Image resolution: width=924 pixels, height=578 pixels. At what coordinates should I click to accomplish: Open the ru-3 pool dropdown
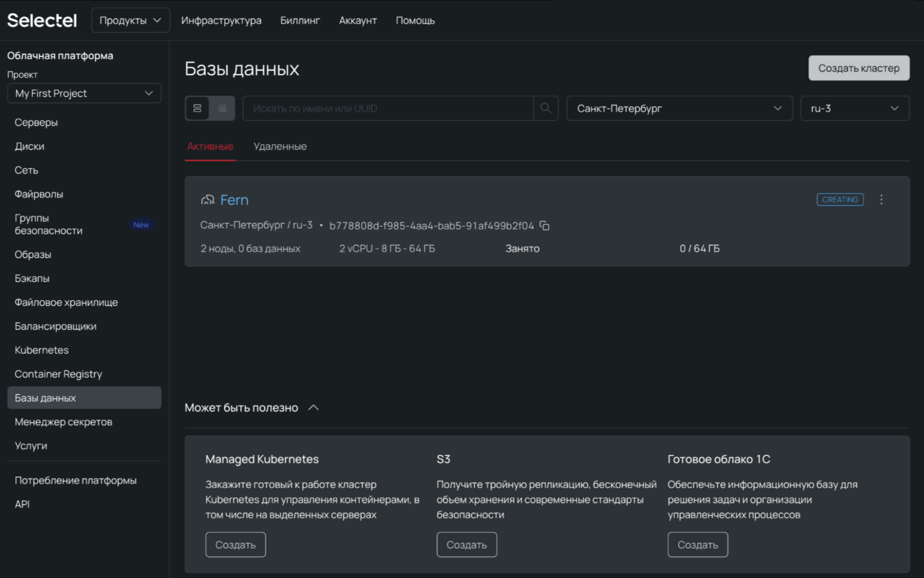tap(854, 108)
